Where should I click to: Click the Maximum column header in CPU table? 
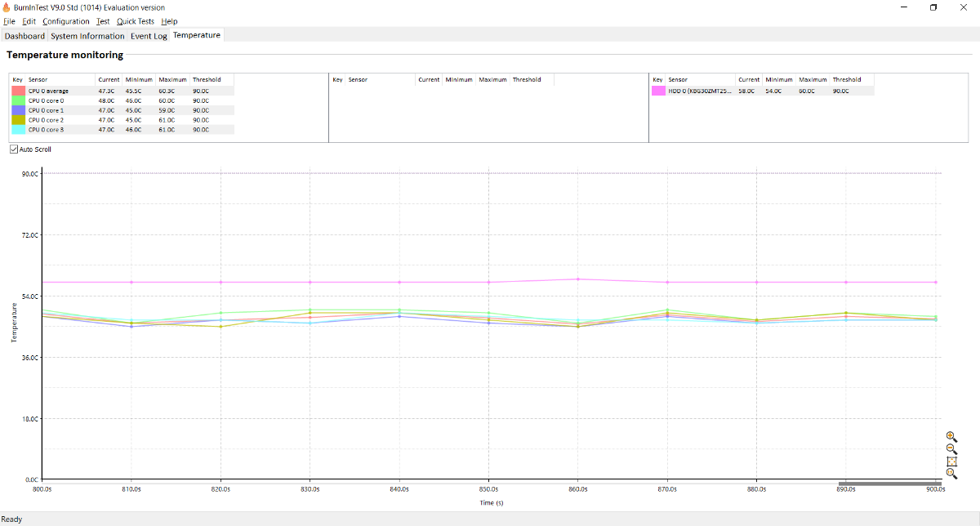(172, 80)
